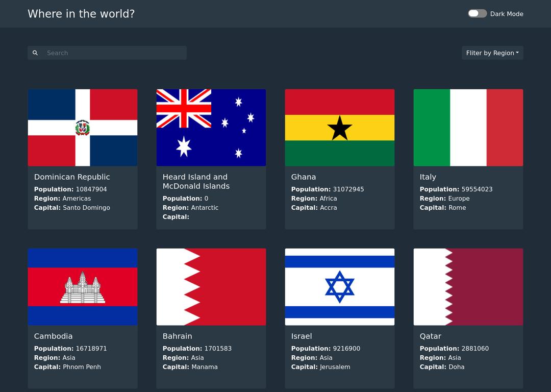Open the Qatar flag image
Screen dimensions: 551x392
tap(468, 287)
